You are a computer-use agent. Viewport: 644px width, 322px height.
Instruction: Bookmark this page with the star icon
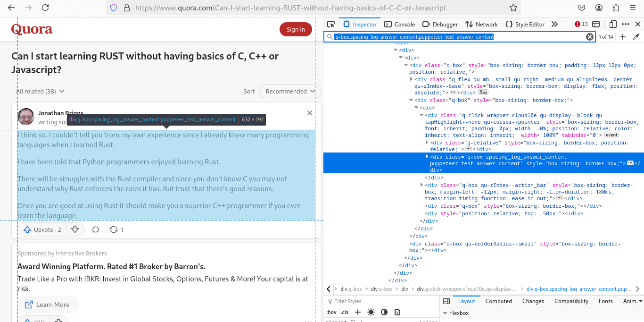(x=513, y=8)
